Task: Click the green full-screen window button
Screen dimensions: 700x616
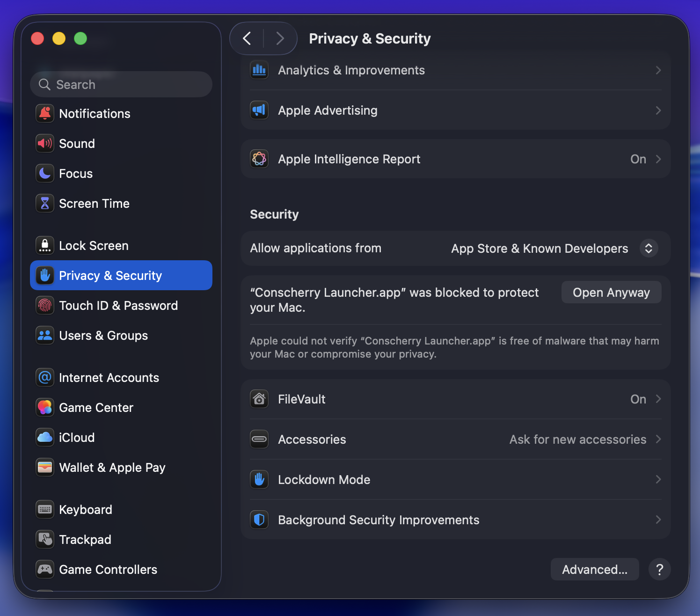Action: click(x=80, y=38)
